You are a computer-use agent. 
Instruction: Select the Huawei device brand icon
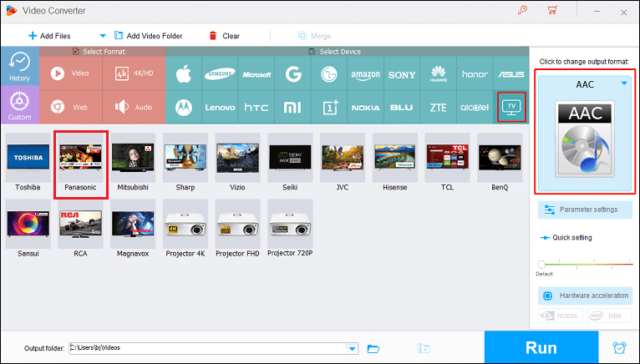point(439,73)
